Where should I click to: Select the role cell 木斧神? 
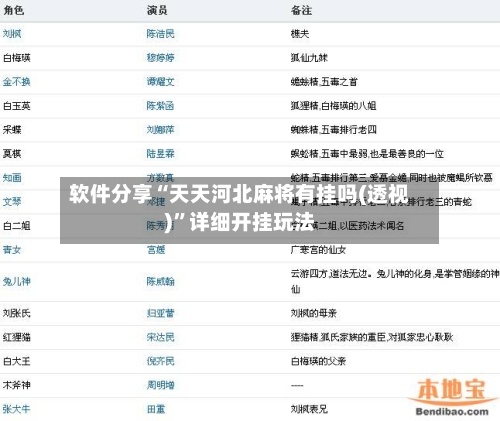click(x=17, y=385)
